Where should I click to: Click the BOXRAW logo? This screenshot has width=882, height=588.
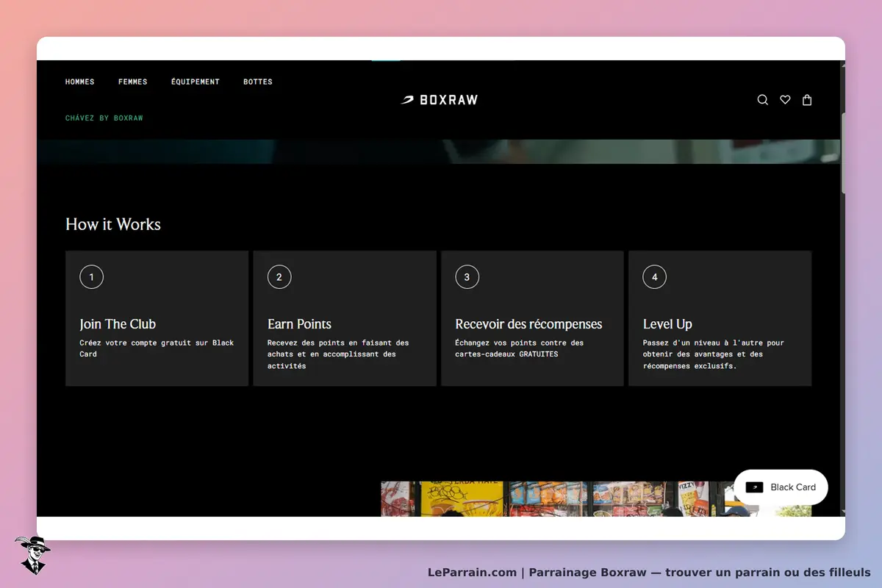pyautogui.click(x=439, y=100)
